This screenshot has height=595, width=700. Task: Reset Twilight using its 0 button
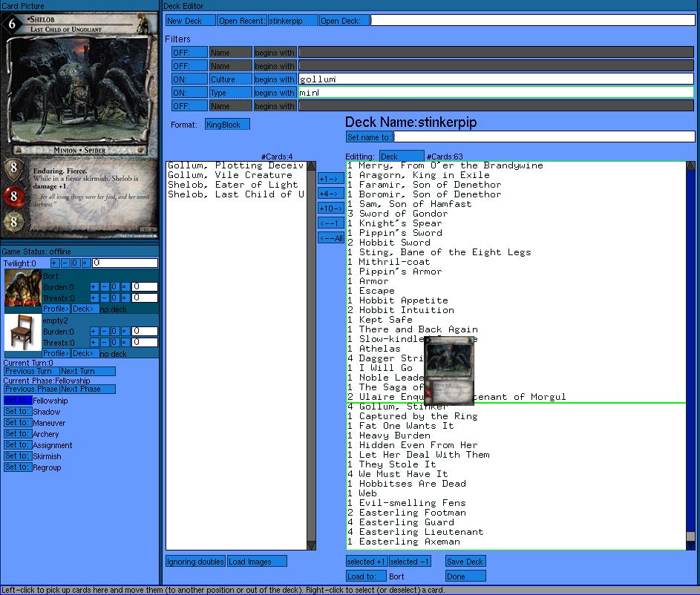(x=75, y=263)
